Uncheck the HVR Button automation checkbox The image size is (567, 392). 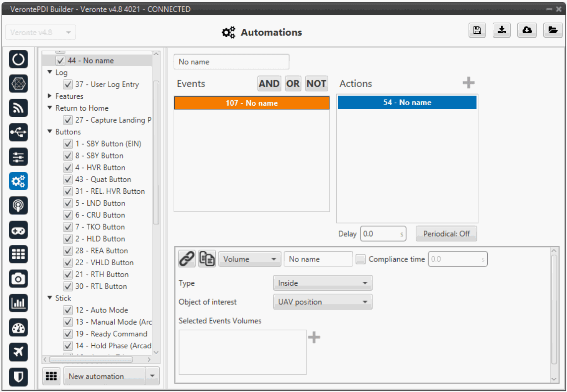coord(68,168)
